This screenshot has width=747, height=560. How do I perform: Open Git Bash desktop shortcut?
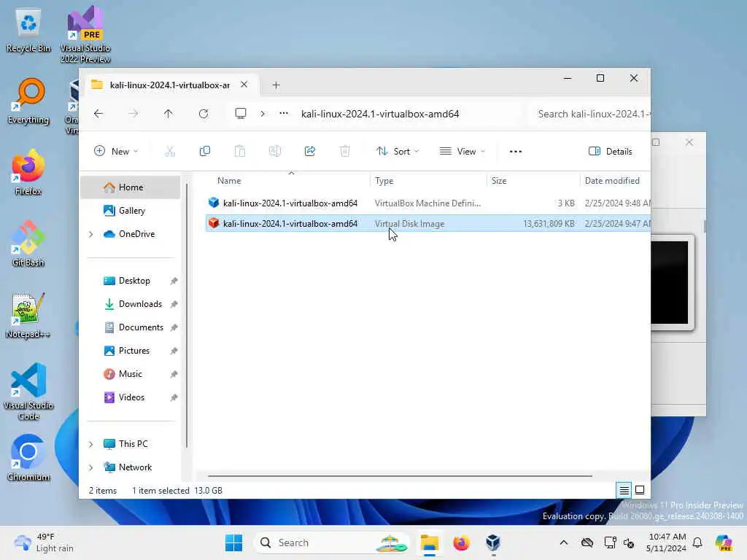point(28,244)
